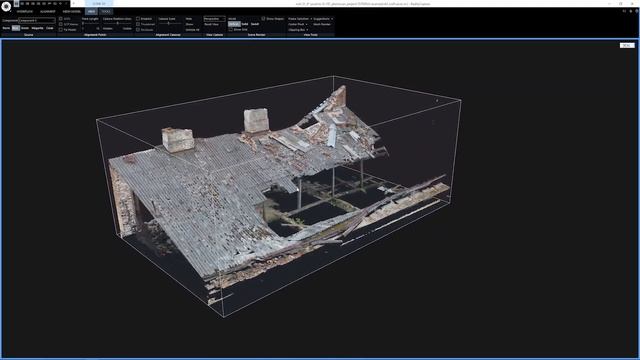Viewport: 640px width, 360px height.
Task: Click Show in Alignment Cameras group
Action: point(189,24)
